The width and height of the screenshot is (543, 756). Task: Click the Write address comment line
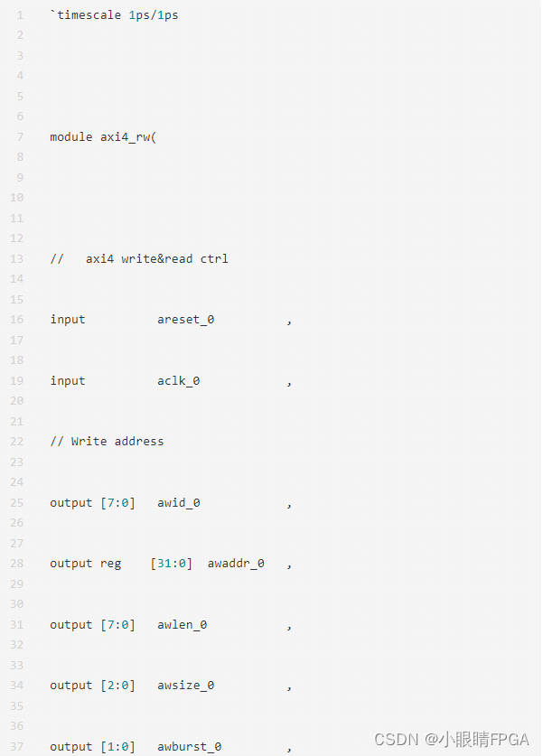click(107, 442)
